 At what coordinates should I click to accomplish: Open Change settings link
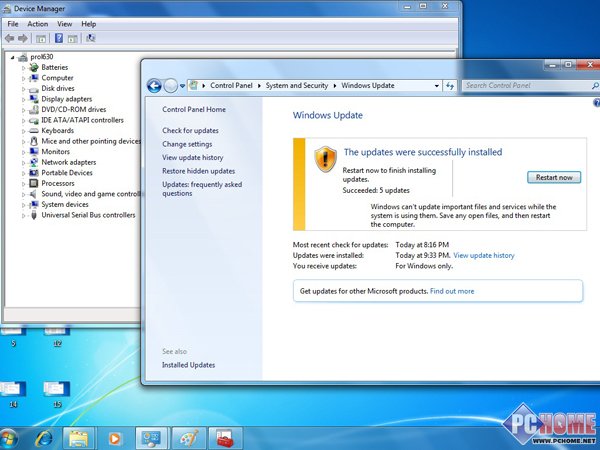[187, 144]
